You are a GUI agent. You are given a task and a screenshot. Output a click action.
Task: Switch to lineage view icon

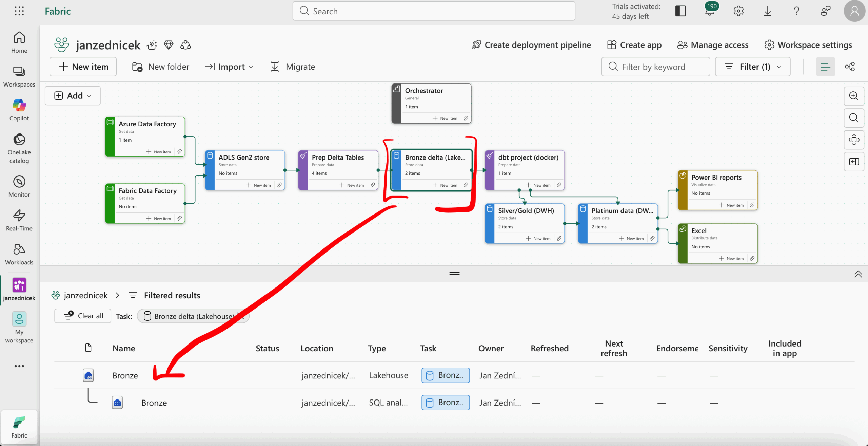[850, 67]
